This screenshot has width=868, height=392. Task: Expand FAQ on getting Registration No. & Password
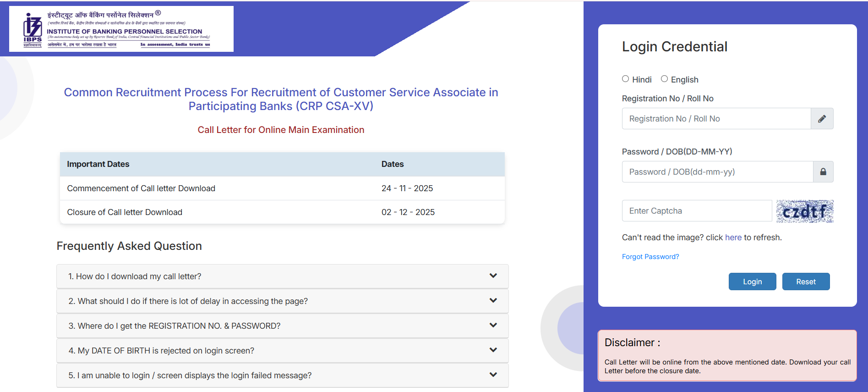tap(174, 326)
